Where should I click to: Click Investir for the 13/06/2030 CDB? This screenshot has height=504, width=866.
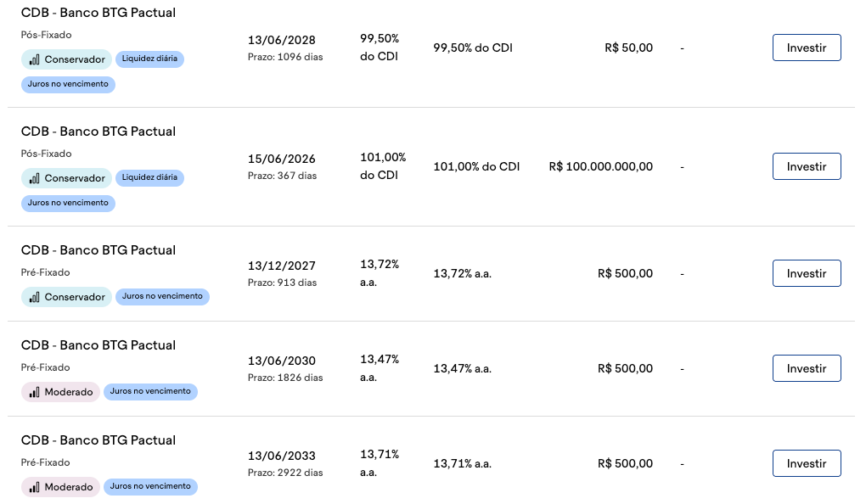(x=807, y=368)
